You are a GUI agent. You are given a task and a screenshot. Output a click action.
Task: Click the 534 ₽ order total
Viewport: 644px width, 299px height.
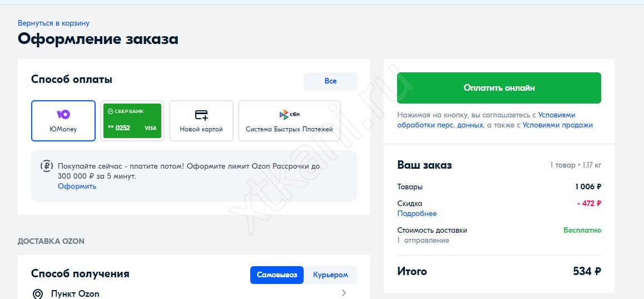(x=587, y=272)
